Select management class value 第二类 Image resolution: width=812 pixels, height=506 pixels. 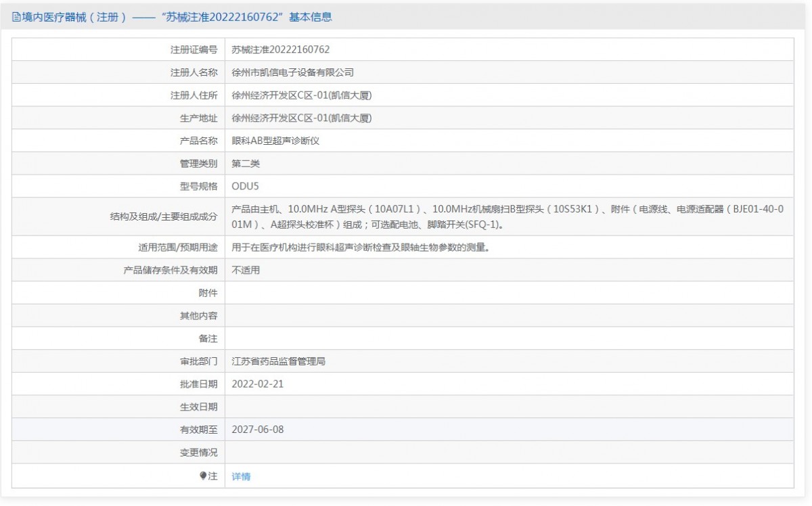pyautogui.click(x=246, y=164)
